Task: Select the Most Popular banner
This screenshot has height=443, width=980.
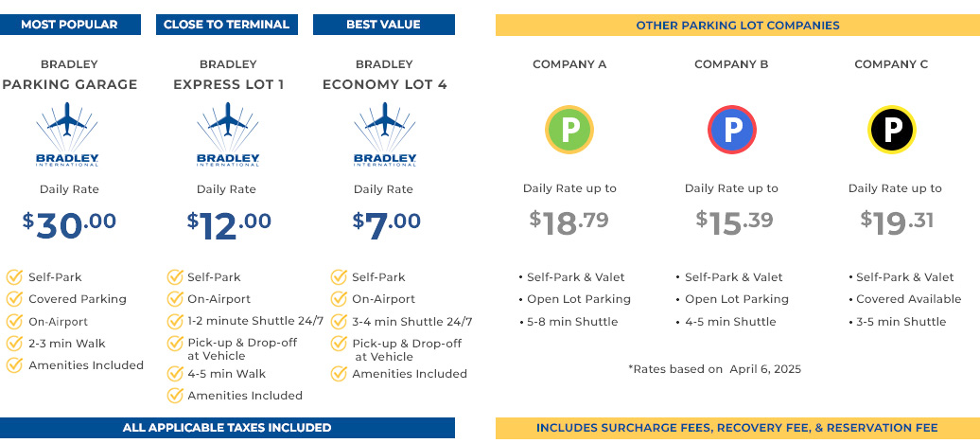Action: pyautogui.click(x=69, y=25)
